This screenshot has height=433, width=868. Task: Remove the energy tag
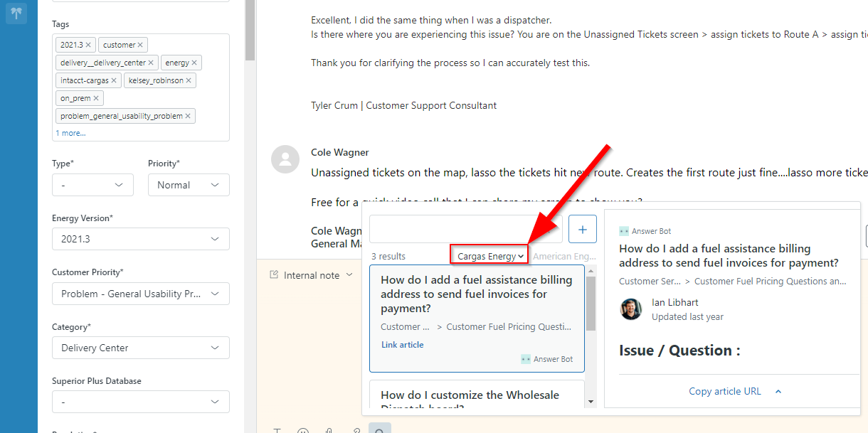(194, 63)
